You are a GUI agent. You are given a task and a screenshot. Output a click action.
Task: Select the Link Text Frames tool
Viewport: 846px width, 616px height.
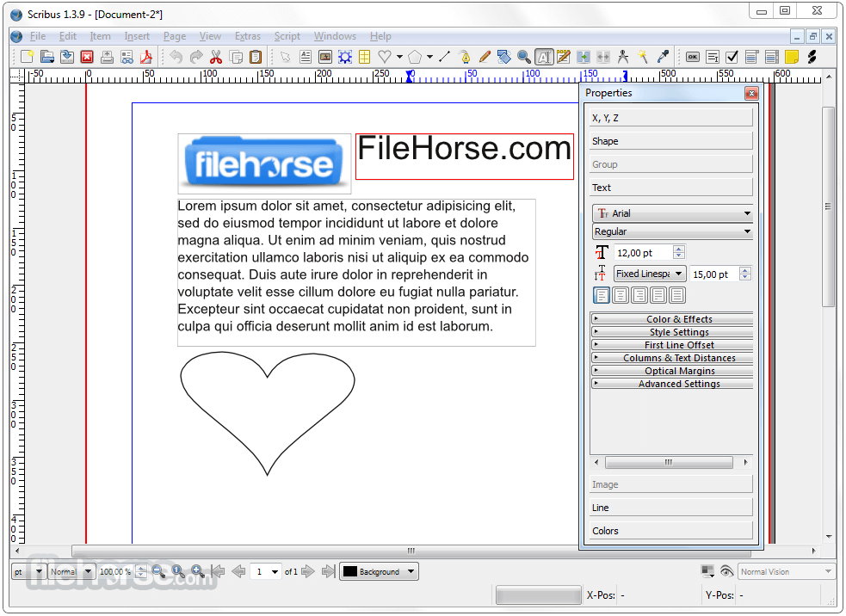(x=584, y=57)
